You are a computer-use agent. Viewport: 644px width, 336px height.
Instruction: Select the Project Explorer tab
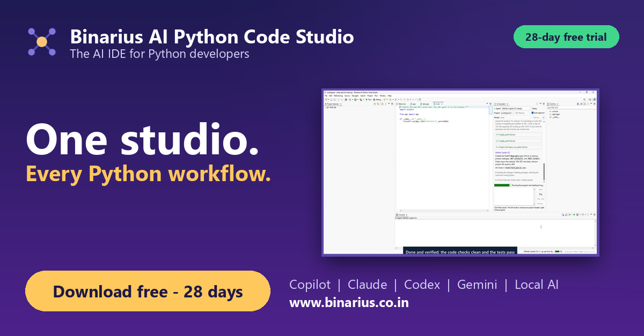(x=332, y=104)
